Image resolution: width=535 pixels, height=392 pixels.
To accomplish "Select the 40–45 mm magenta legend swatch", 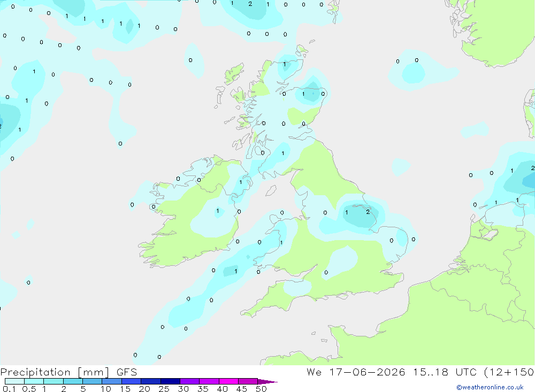I will coord(228,381).
